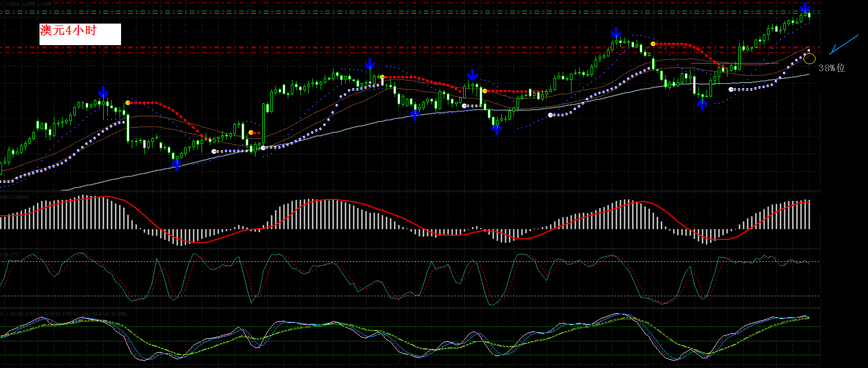Select the red "澳元4小时" chart title label
Viewport: 868px width, 368px height.
pos(68,30)
